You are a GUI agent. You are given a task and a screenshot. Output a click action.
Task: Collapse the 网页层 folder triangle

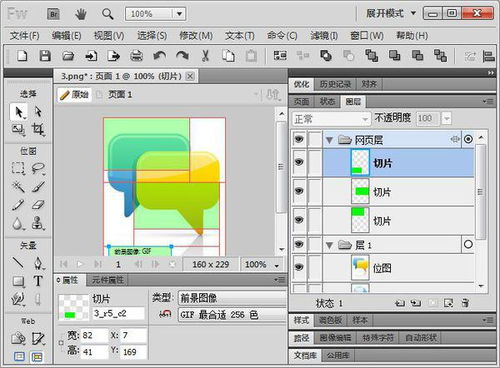click(329, 140)
